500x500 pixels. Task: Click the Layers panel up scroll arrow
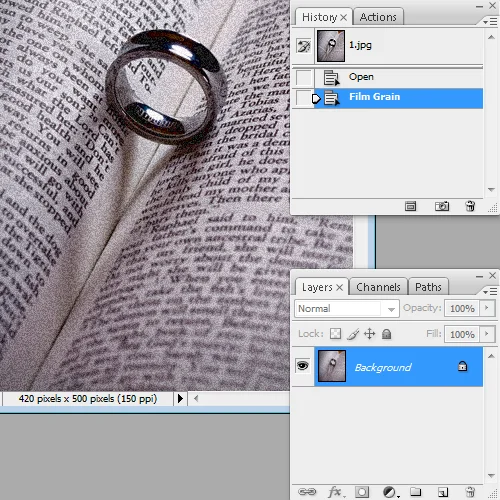tap(491, 356)
